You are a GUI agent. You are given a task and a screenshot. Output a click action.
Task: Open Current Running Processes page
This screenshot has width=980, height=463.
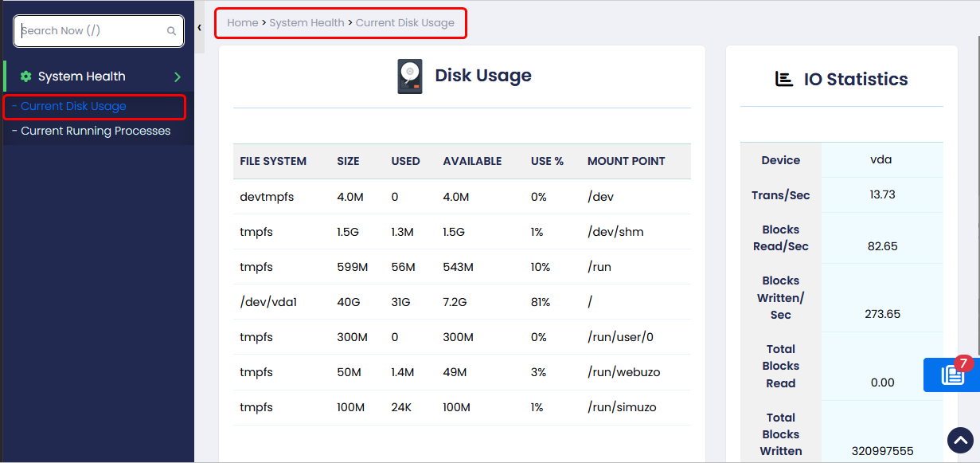[96, 131]
